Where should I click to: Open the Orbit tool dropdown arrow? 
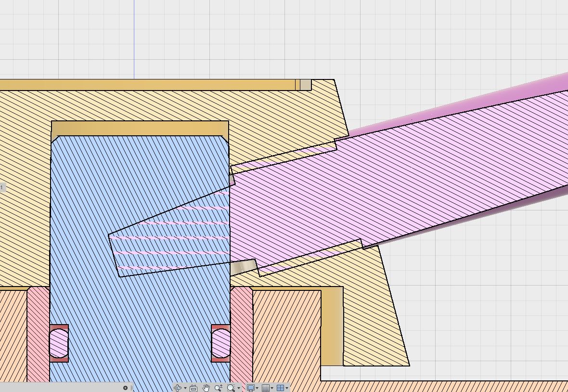click(185, 388)
